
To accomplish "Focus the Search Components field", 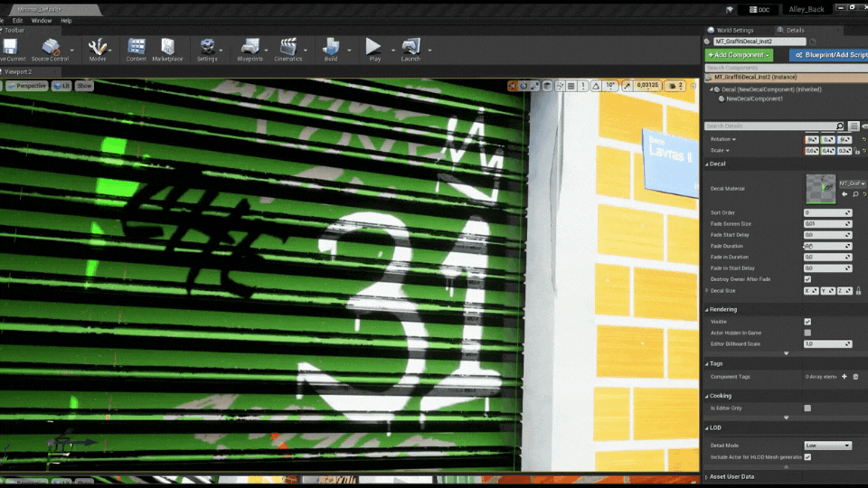I will (786, 68).
